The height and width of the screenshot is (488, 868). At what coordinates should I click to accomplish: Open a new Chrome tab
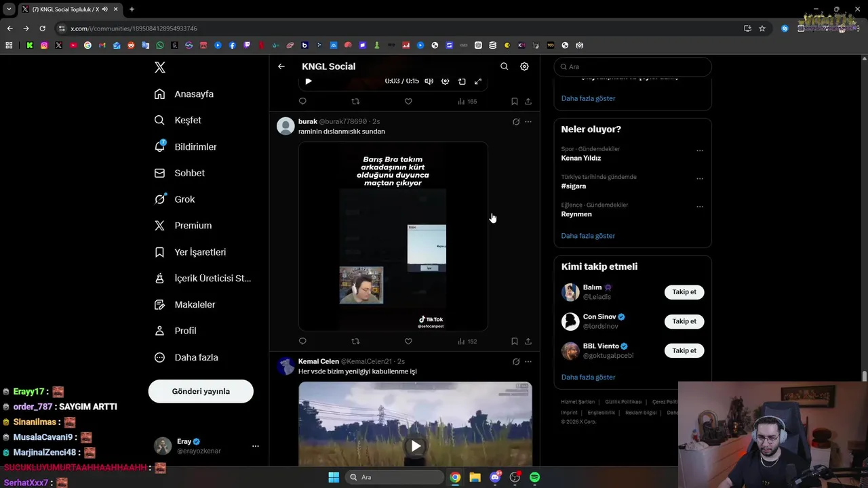coord(132,9)
